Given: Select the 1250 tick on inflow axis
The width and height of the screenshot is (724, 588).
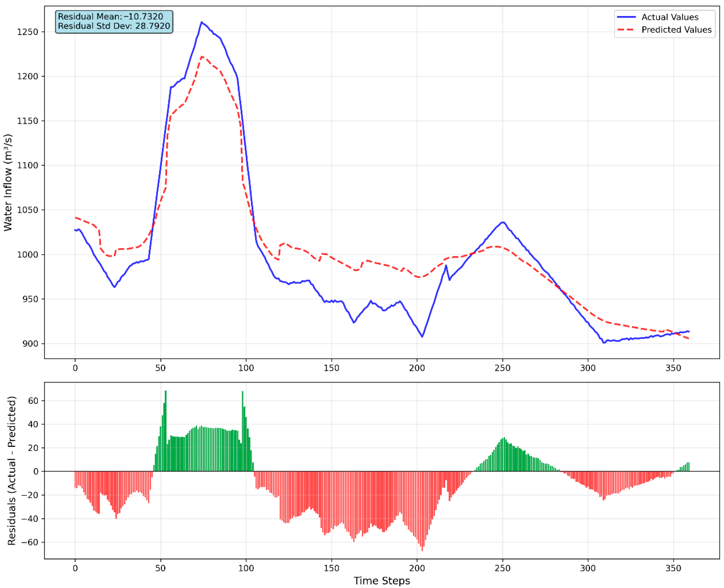Looking at the screenshot, I should pos(28,32).
